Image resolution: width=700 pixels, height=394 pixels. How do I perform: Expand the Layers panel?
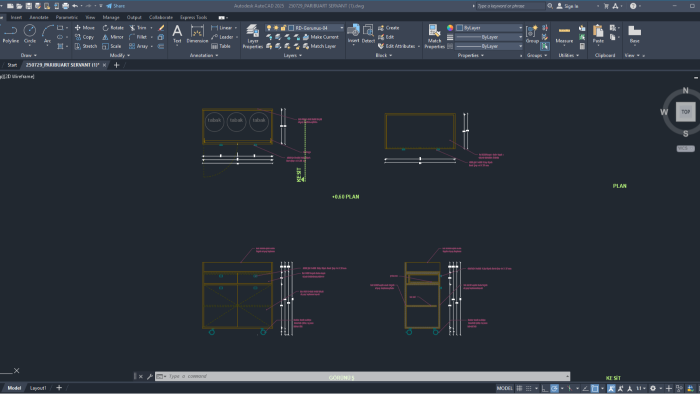tap(293, 55)
